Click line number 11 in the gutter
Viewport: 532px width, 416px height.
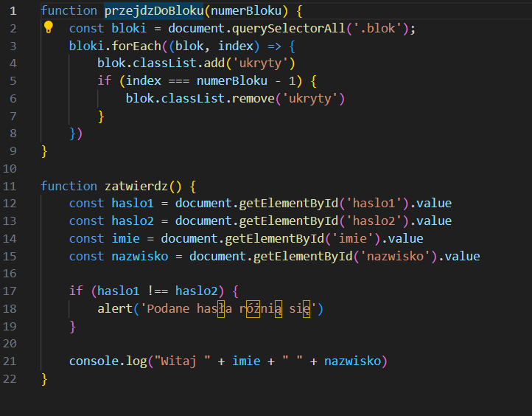point(13,186)
